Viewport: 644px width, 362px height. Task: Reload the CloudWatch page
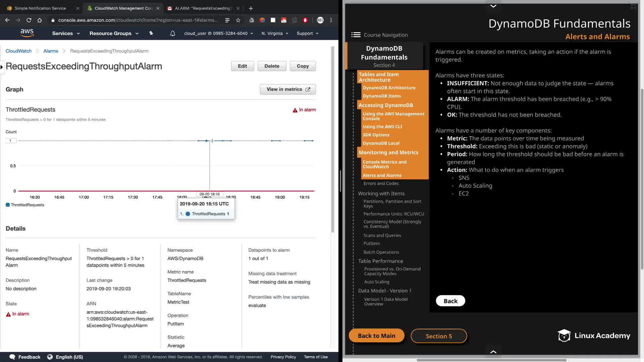(29, 20)
